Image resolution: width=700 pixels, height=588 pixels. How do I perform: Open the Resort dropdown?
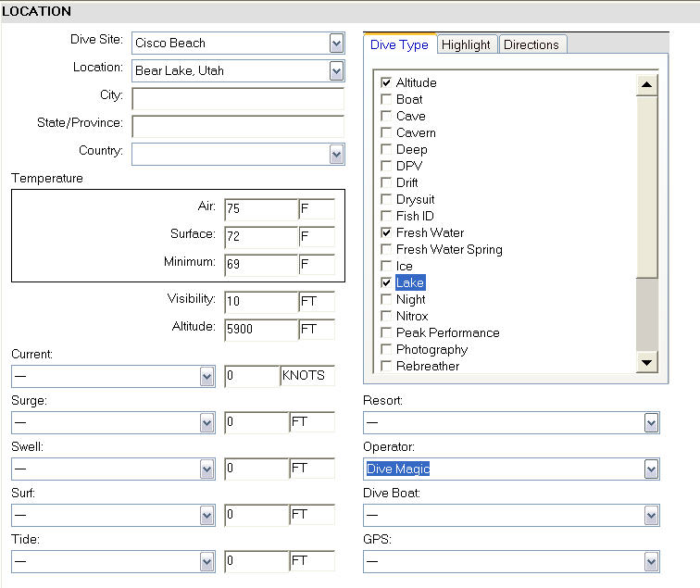click(652, 423)
